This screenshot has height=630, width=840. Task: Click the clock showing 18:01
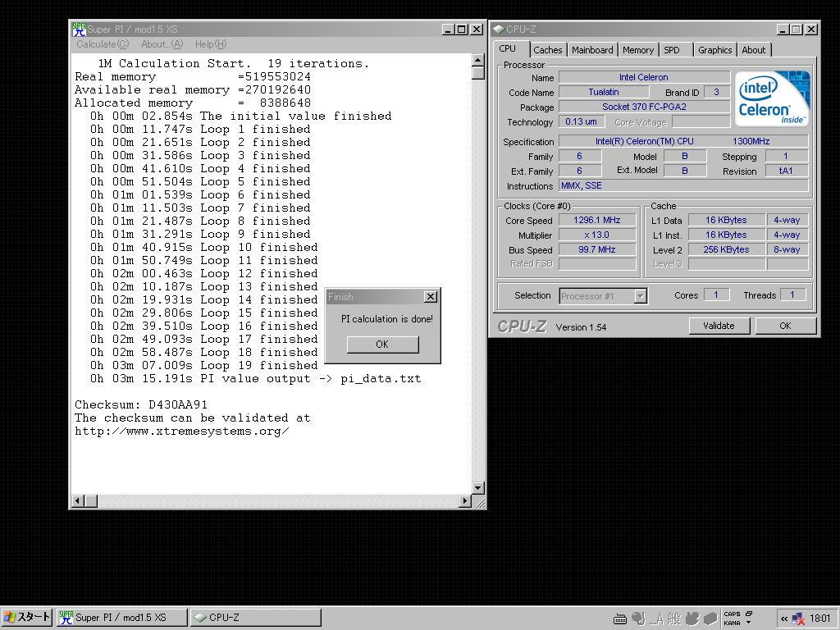(x=819, y=619)
